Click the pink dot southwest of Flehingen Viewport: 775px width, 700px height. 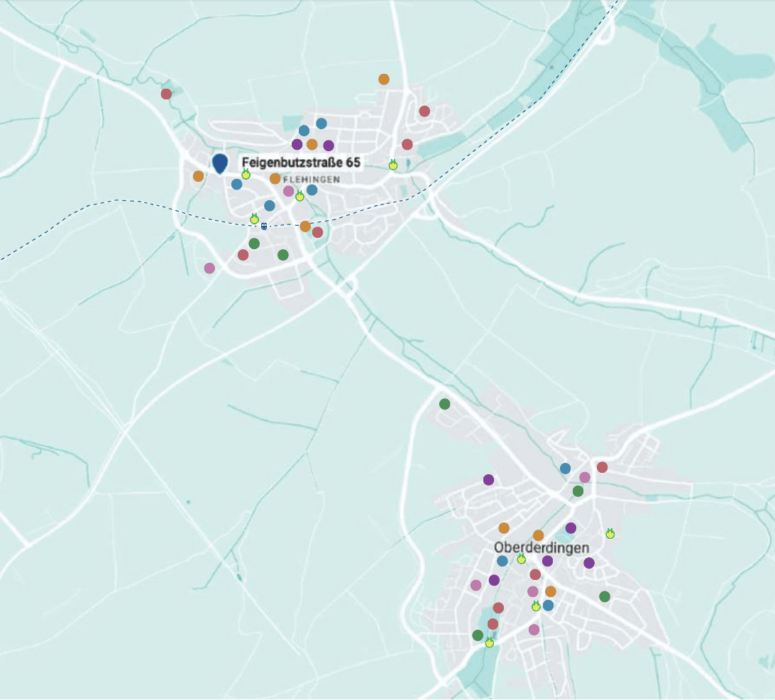pyautogui.click(x=209, y=268)
